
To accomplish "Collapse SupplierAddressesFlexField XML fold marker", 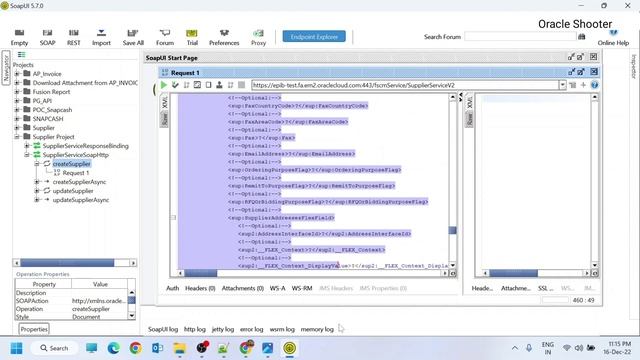I will pos(173,218).
